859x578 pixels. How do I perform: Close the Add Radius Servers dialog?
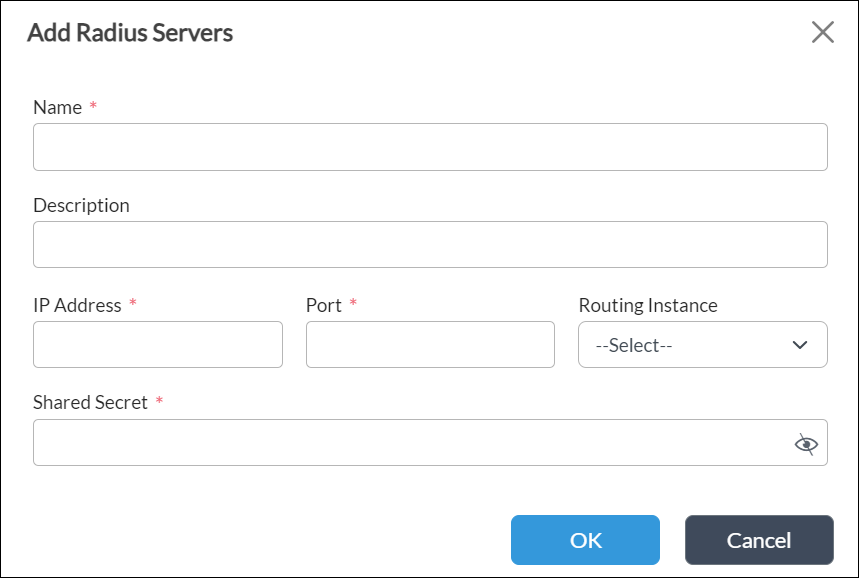coord(822,31)
